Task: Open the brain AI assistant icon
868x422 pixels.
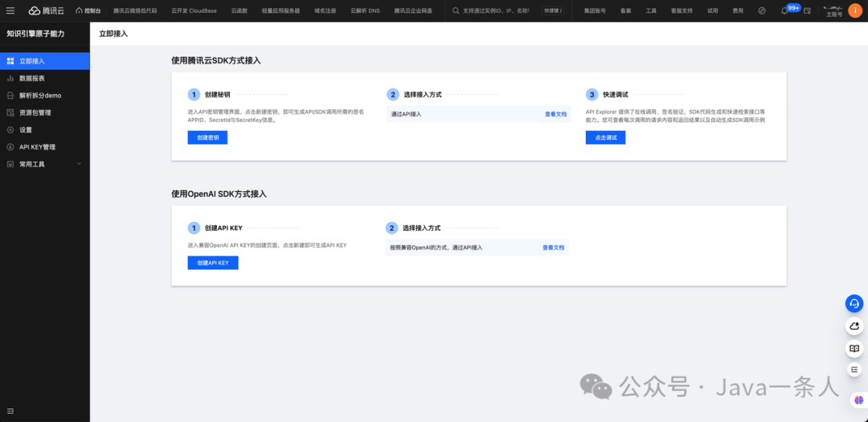Action: click(x=858, y=399)
